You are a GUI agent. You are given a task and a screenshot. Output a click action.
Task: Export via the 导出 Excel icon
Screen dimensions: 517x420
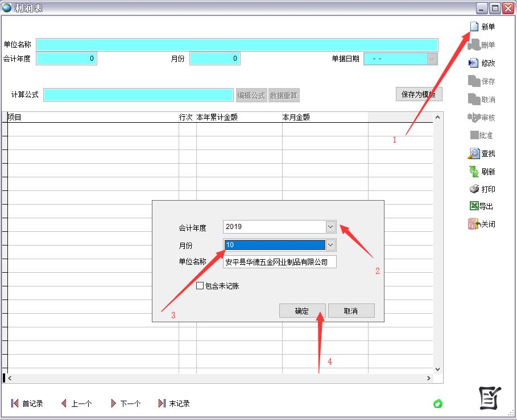click(x=474, y=206)
